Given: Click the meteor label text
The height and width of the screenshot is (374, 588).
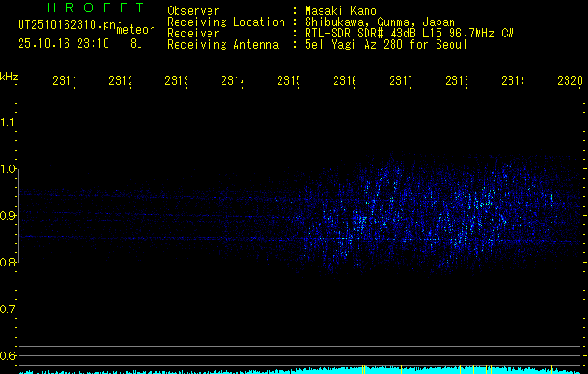Looking at the screenshot, I should (135, 31).
